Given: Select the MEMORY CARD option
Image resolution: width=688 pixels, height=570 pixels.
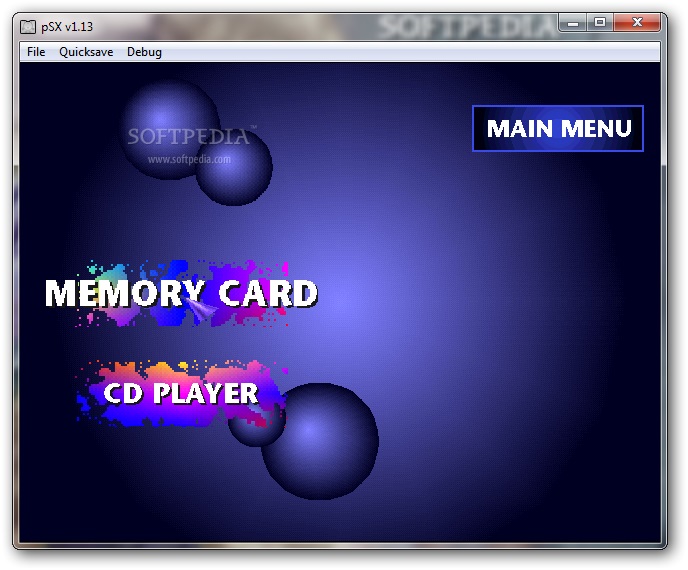Looking at the screenshot, I should click(181, 293).
